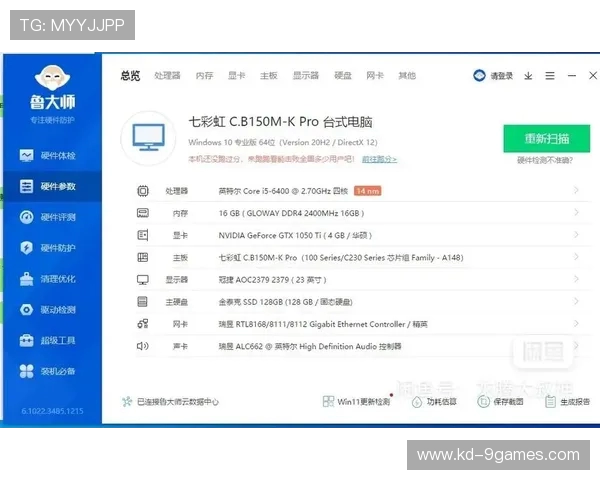
Task: Click the 内存 memory row icon
Action: (x=143, y=213)
